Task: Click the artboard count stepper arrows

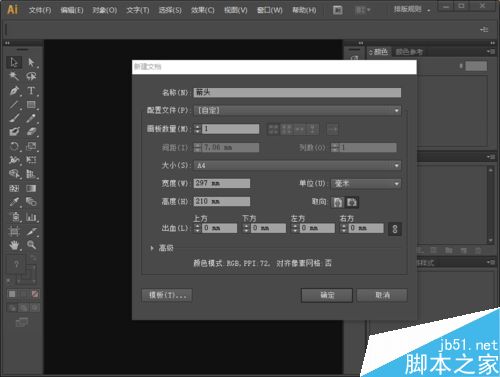Action: pyautogui.click(x=198, y=129)
